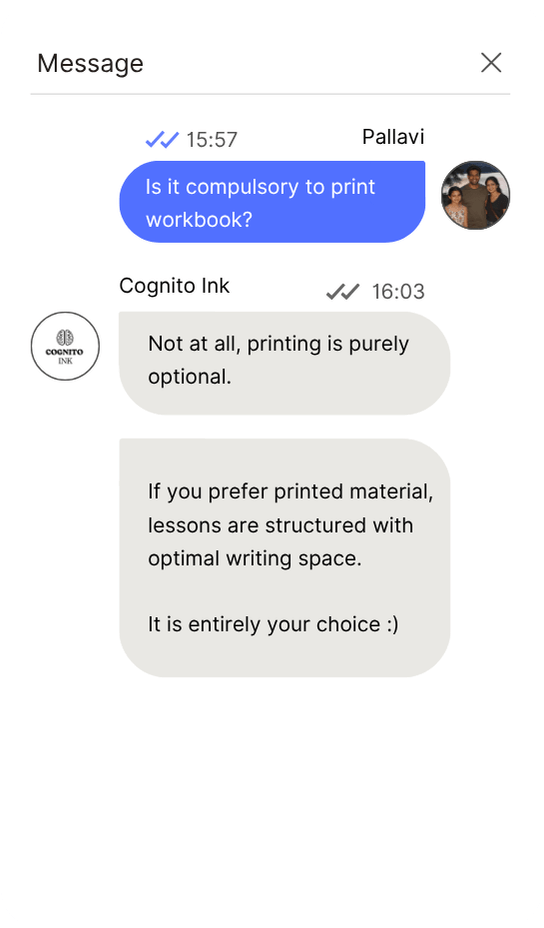Image resolution: width=544 pixels, height=928 pixels.
Task: Select the empty area below the messages
Action: [272, 799]
